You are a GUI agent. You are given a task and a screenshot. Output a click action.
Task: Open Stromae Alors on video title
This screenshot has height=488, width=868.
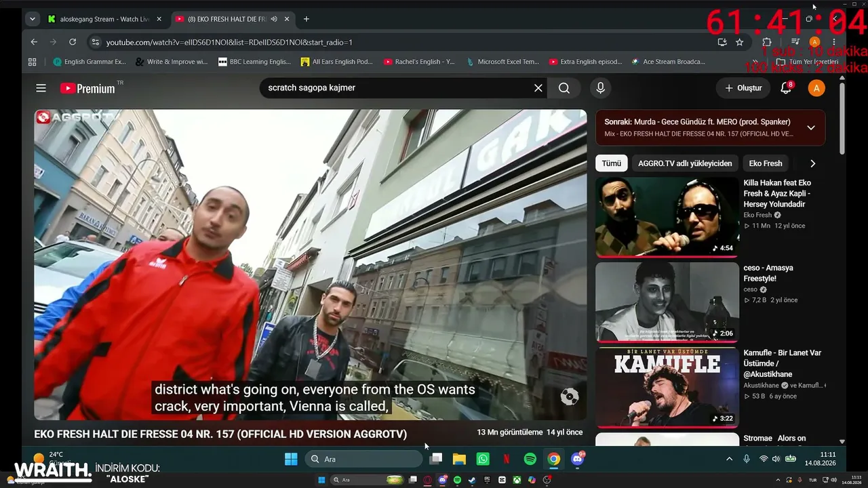click(774, 439)
